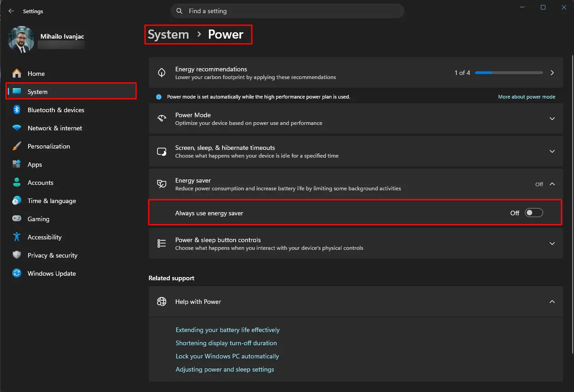Toggle Always use energy saver switch
Screen dimensions: 574x392
(534, 213)
